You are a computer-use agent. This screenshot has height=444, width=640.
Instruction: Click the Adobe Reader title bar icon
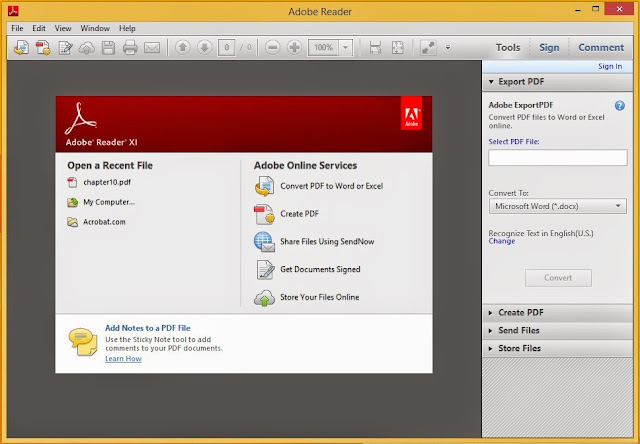pos(13,11)
